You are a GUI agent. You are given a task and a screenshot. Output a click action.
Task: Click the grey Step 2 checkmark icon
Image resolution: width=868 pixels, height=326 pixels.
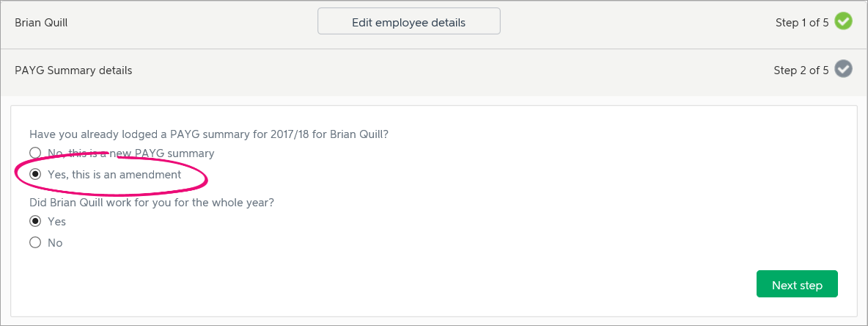point(843,70)
